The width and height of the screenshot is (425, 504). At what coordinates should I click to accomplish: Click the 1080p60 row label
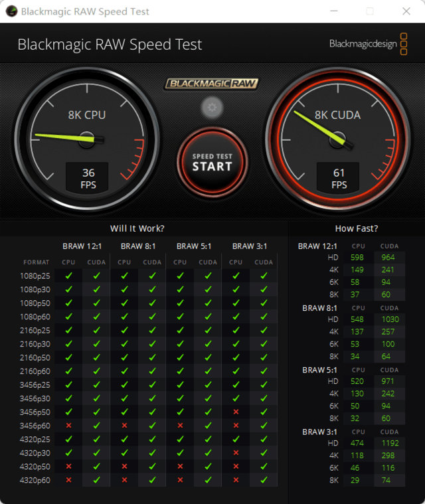click(35, 317)
